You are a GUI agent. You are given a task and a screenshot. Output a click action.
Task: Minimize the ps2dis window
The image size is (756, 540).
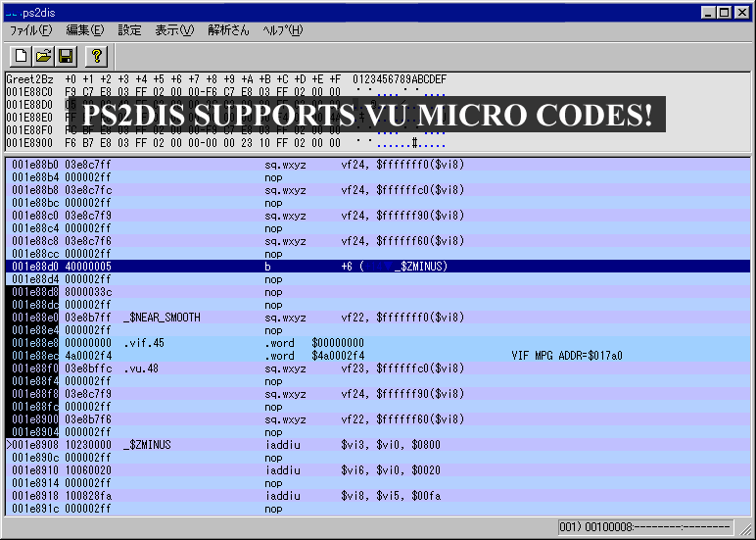[x=708, y=13]
